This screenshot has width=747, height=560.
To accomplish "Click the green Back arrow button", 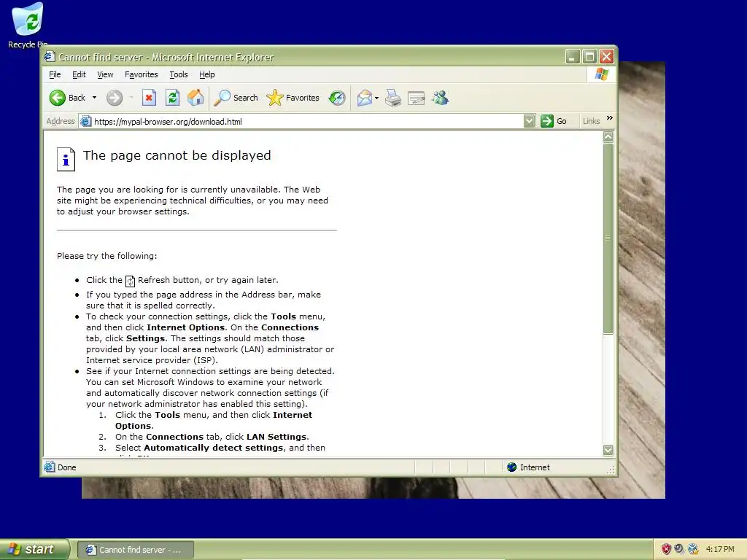I will [x=58, y=98].
